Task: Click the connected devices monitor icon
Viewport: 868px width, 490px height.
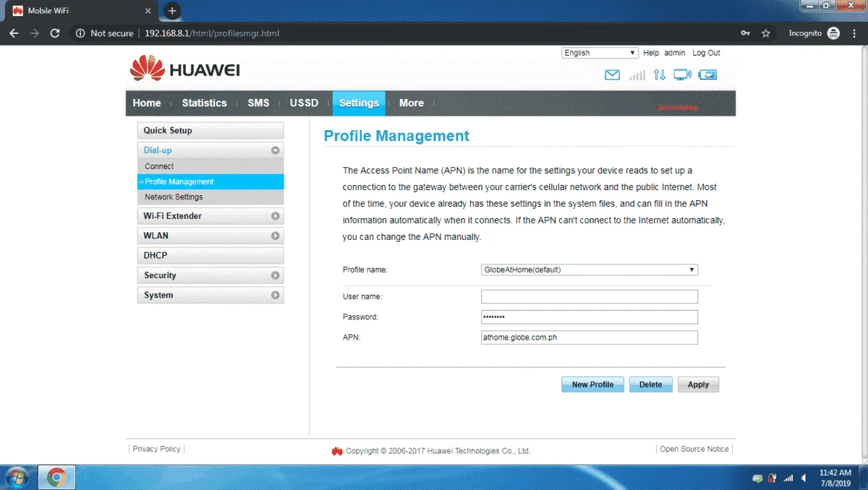Action: tap(682, 74)
